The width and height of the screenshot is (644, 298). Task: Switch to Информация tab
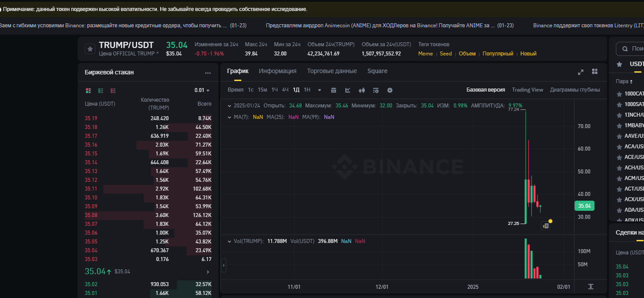pos(277,71)
